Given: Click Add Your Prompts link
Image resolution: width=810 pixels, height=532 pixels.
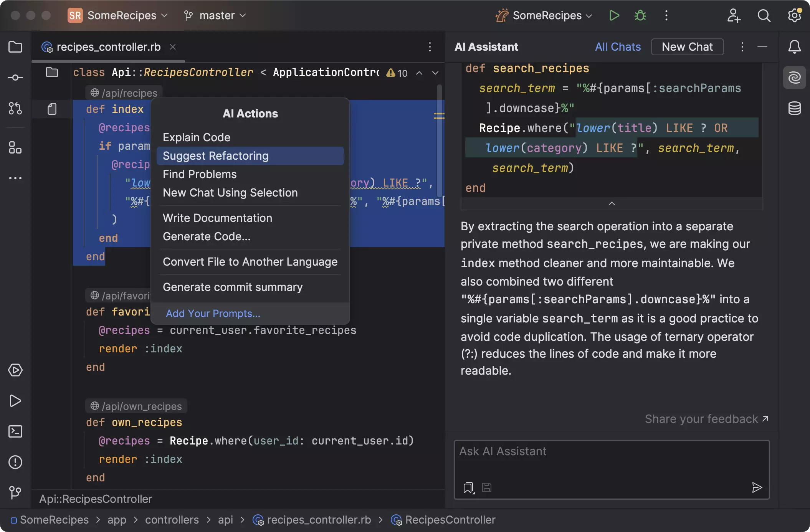Looking at the screenshot, I should (x=213, y=314).
